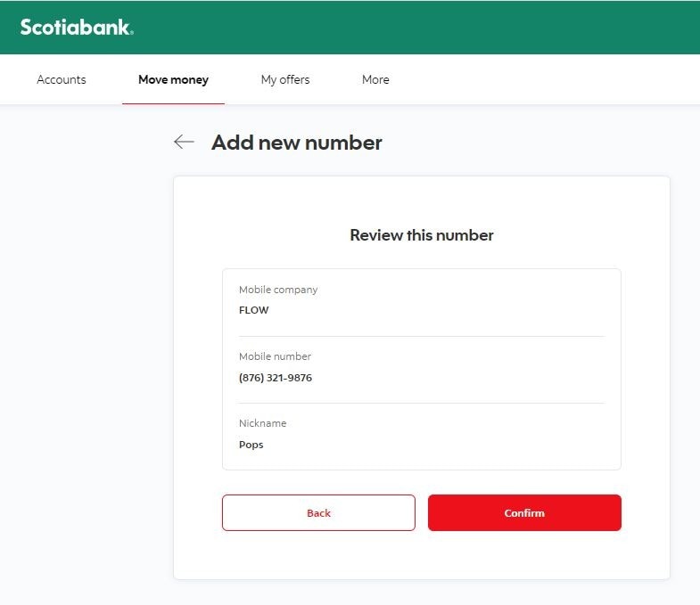Open the Accounts tab
This screenshot has height=605, width=700.
point(62,79)
